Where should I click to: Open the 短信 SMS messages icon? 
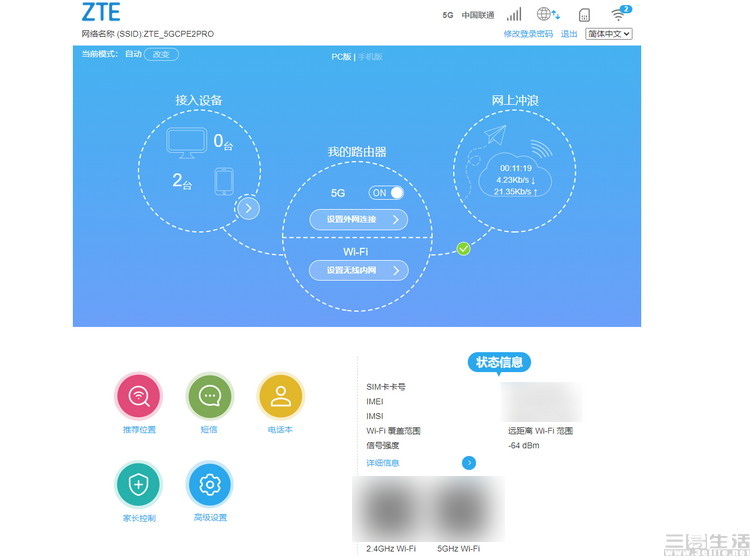coord(210,396)
